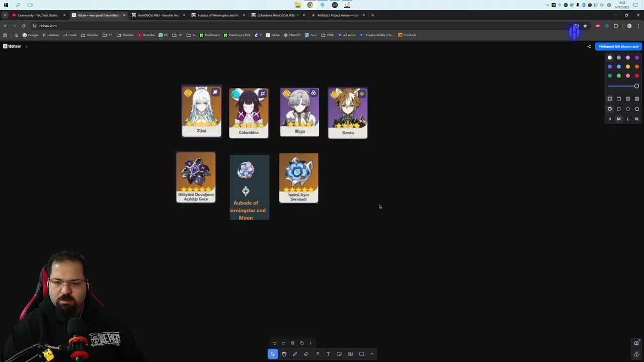Image resolution: width=644 pixels, height=362 pixels.
Task: Open the YT bookmarks folder
Action: pos(107,35)
